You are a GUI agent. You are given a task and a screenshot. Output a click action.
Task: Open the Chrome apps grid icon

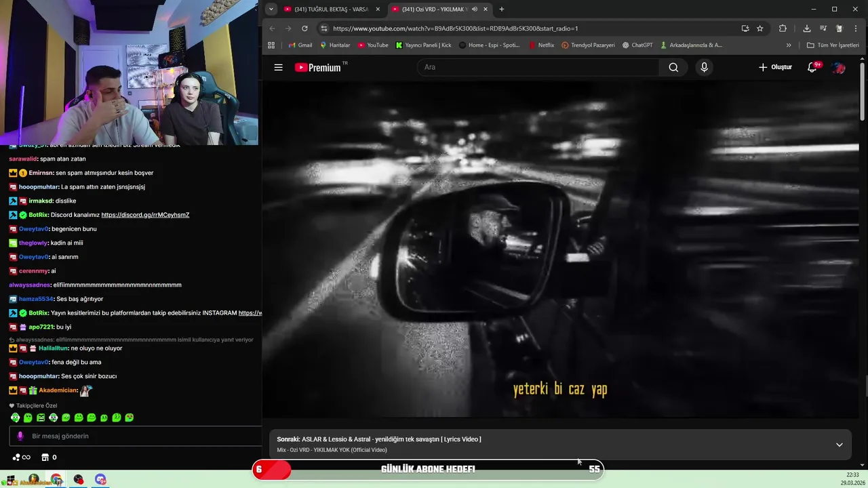click(x=271, y=45)
